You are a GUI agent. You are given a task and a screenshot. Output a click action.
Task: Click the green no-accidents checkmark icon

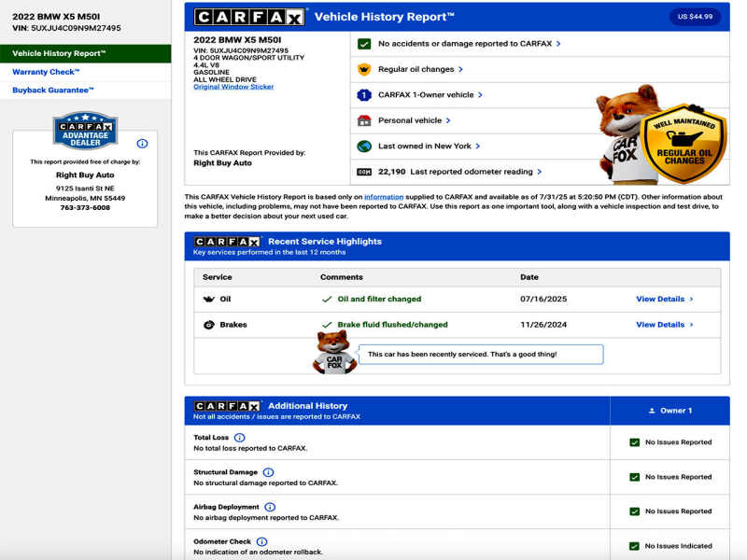pos(364,44)
